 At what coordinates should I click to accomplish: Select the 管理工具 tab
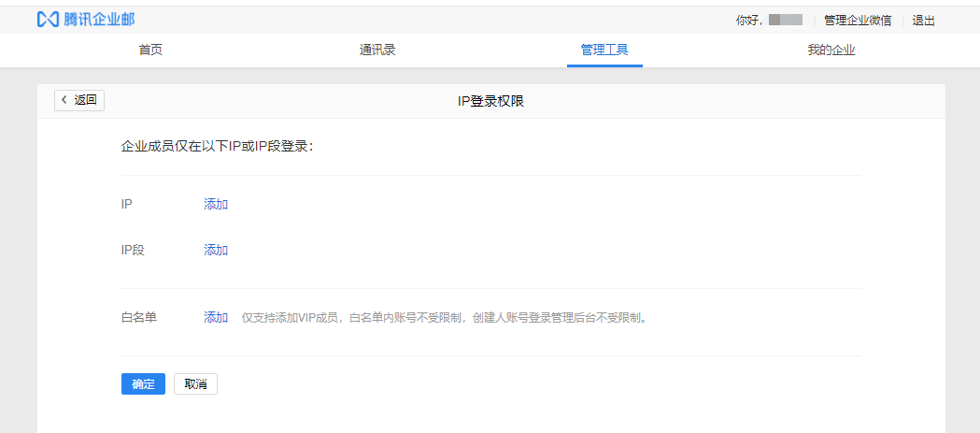604,51
